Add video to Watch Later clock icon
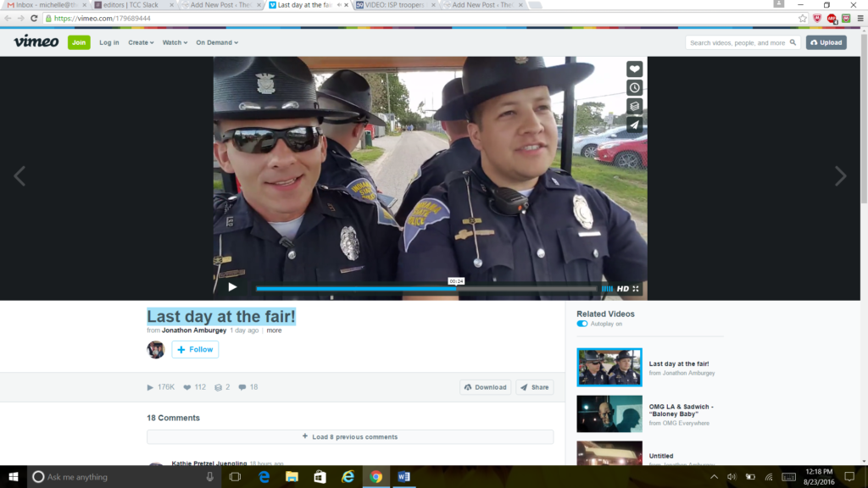 click(634, 88)
